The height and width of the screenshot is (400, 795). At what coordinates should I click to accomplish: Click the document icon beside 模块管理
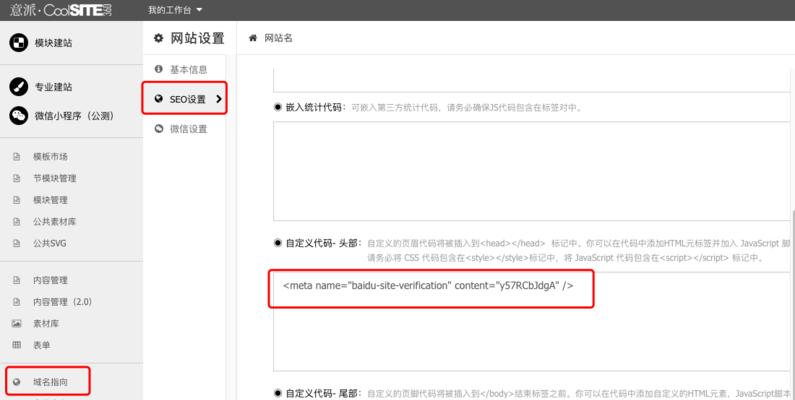point(16,200)
